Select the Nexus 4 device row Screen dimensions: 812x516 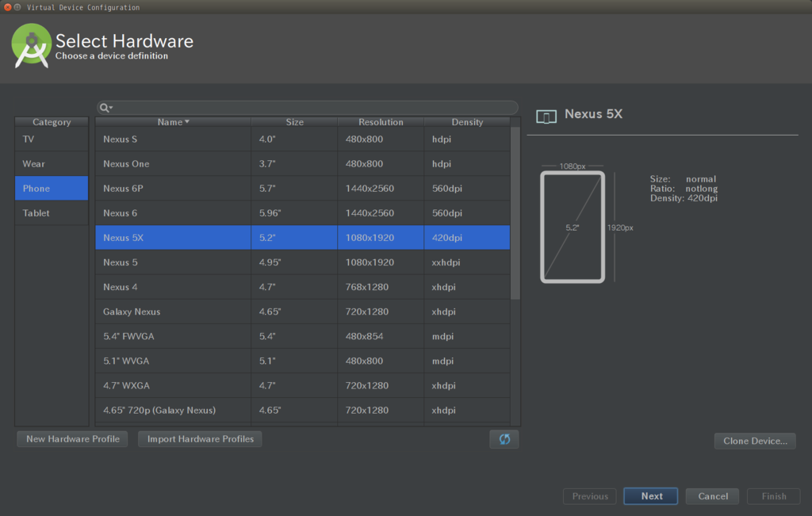pos(302,287)
